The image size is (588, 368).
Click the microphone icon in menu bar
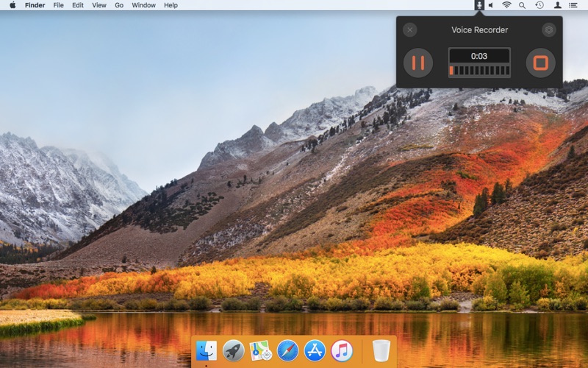pos(479,5)
